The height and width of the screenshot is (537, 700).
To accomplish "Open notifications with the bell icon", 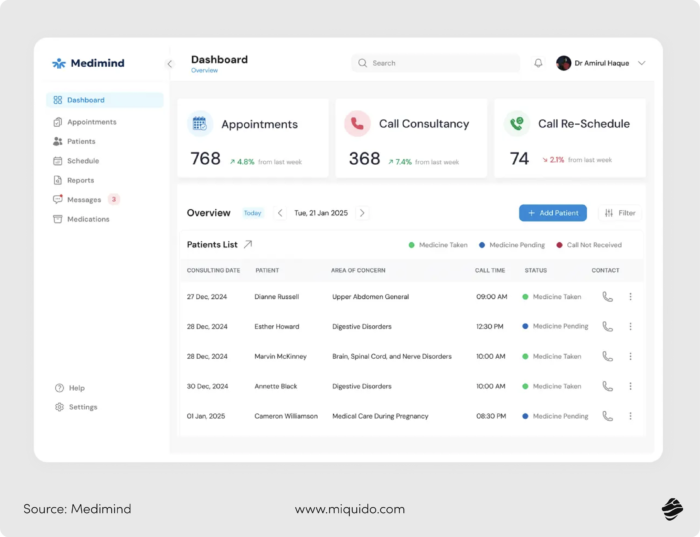I will point(538,63).
